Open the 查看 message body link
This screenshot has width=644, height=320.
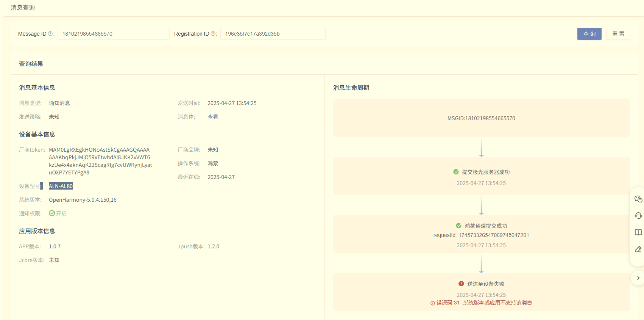tap(213, 117)
